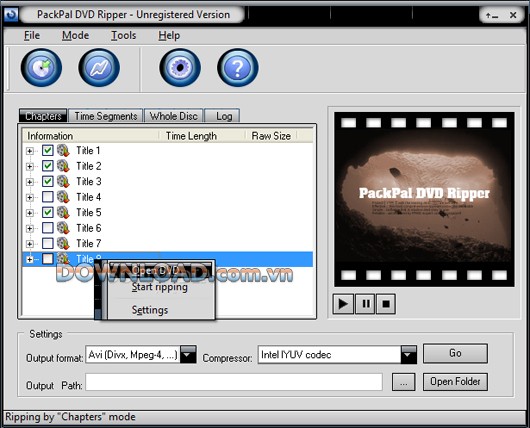Pause the preview video
The image size is (530, 428).
click(x=366, y=304)
